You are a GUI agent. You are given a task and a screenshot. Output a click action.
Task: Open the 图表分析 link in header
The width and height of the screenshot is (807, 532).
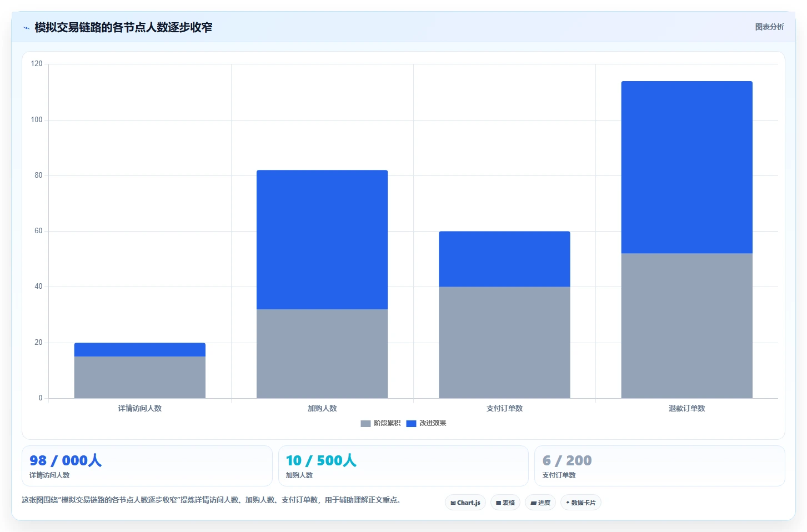point(769,27)
